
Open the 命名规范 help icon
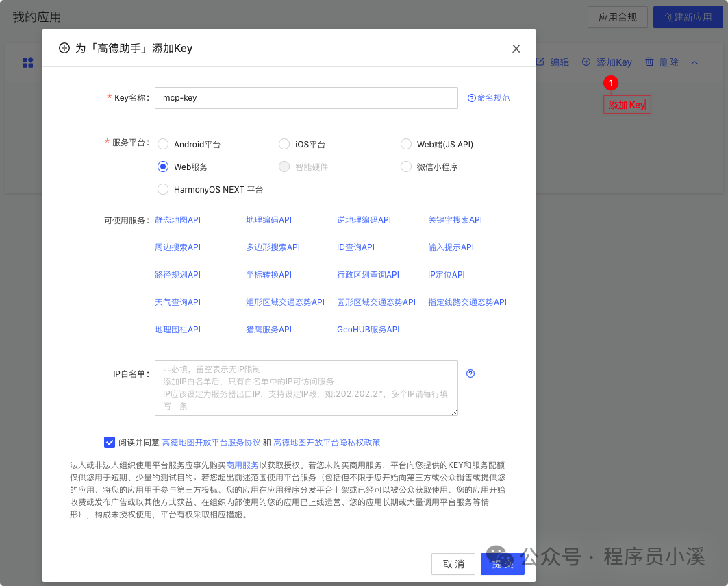pos(472,97)
